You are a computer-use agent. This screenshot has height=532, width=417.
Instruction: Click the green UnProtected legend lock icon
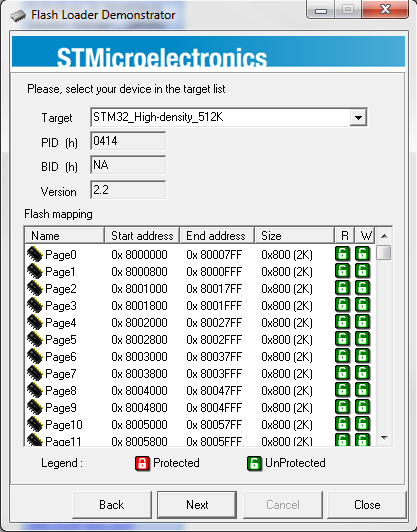pyautogui.click(x=254, y=463)
